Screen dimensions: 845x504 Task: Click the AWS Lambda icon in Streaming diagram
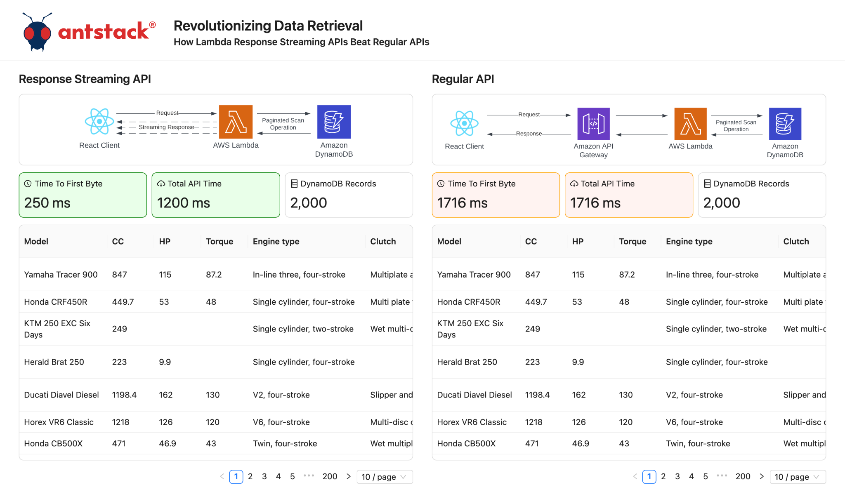pos(236,122)
